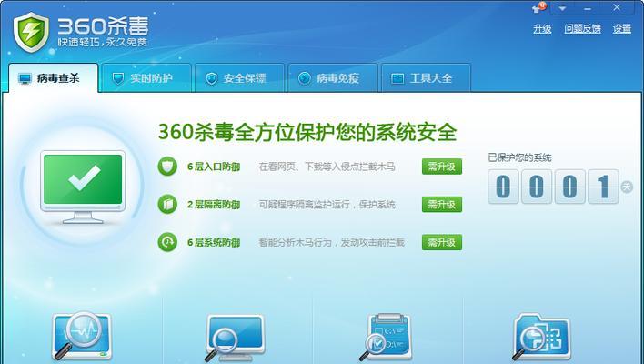644x364 pixels.
Task: Click the green shield icon beside 6层入口防御
Action: 167,167
